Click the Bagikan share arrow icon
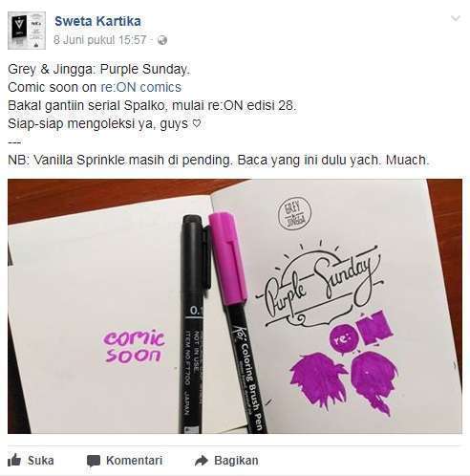Screen dimensions: 470x476 tap(201, 461)
